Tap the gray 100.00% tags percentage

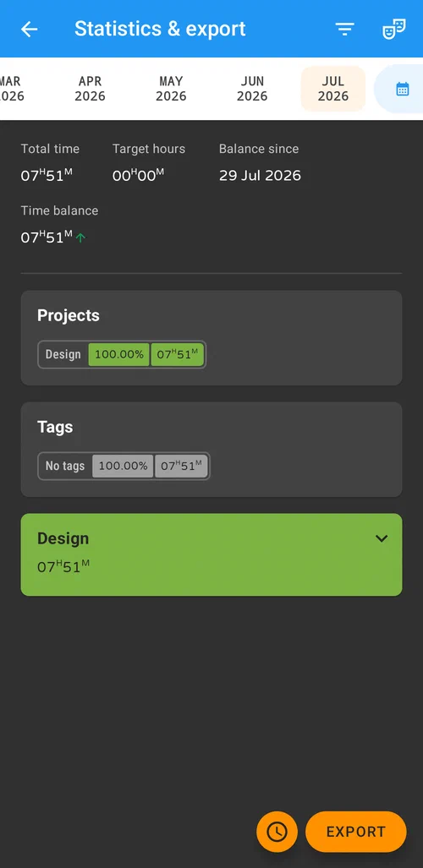(x=123, y=466)
